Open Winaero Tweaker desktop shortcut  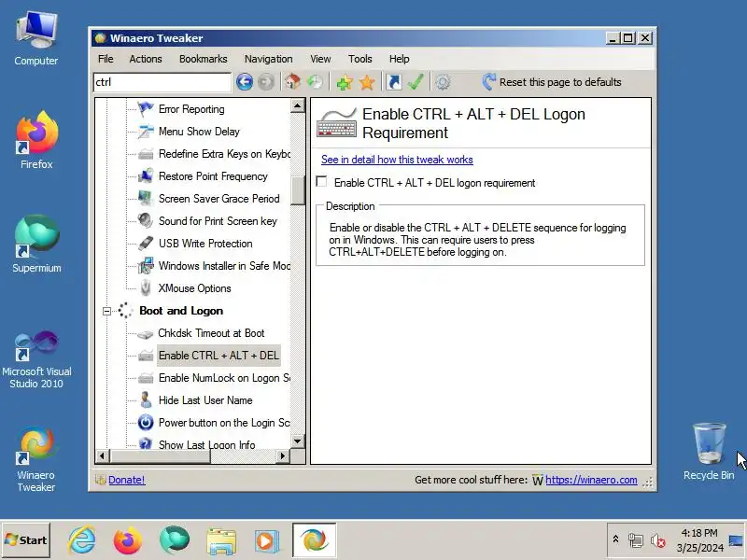(36, 460)
